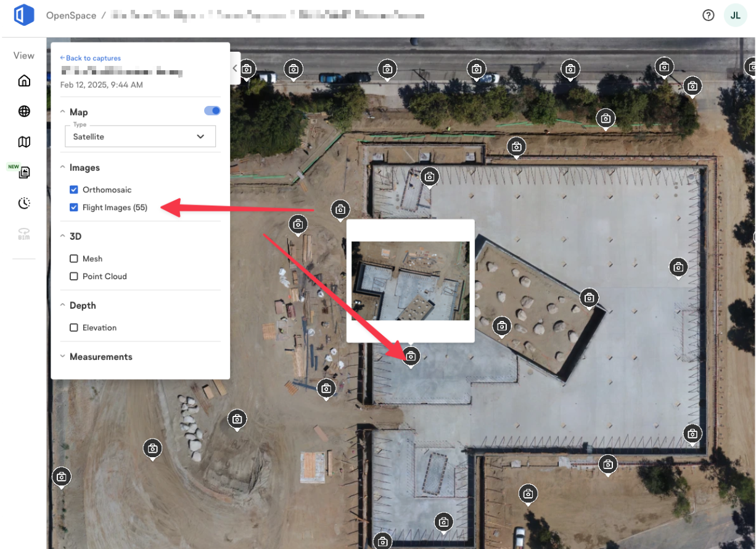Select the globe 360-view icon
The width and height of the screenshot is (756, 549).
23,111
